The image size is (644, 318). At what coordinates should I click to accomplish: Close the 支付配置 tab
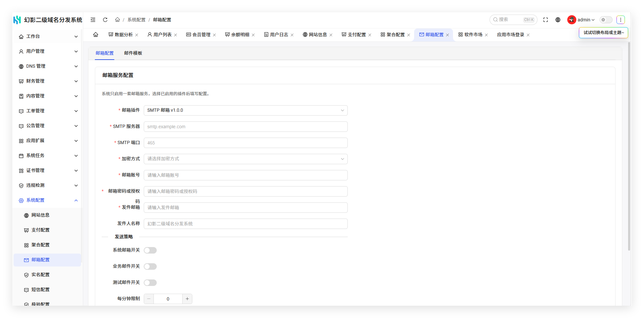(370, 35)
